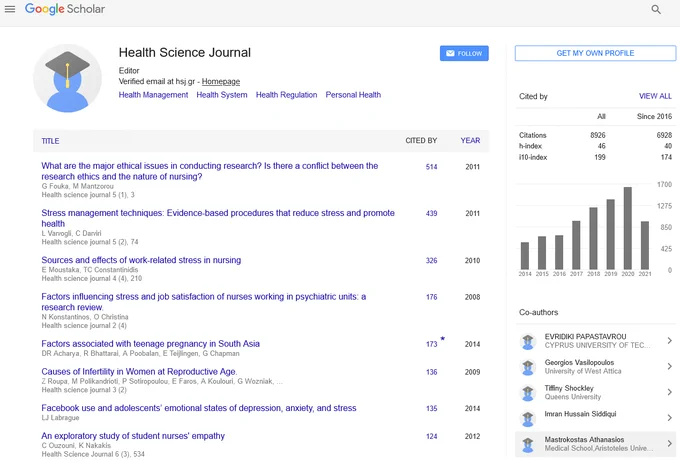Click the search magnifier icon
The width and height of the screenshot is (680, 463).
point(656,10)
